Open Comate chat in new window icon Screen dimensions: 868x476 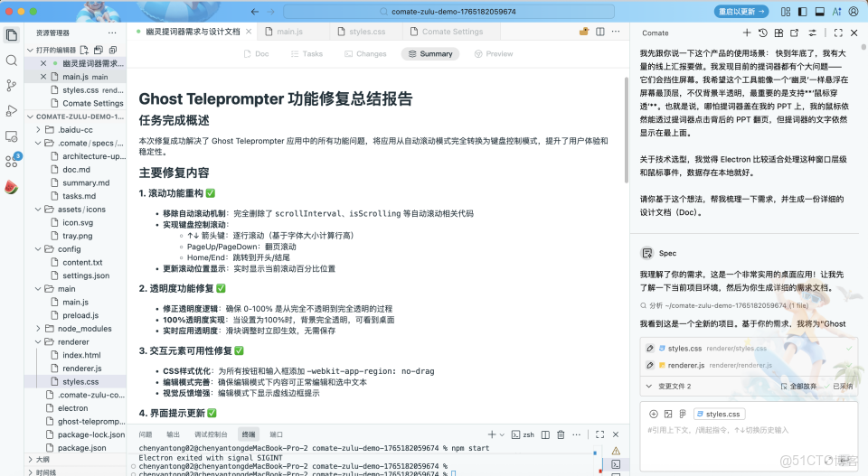795,33
